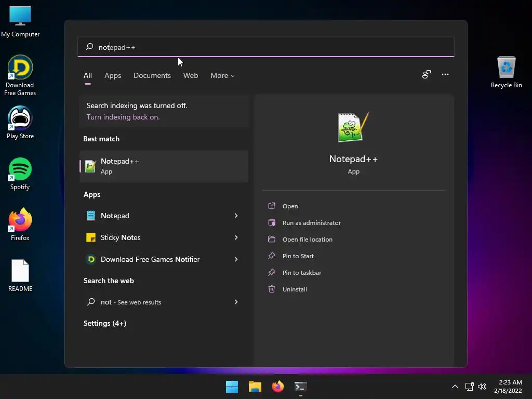
Task: Click the Pin to Start pin icon
Action: (272, 256)
